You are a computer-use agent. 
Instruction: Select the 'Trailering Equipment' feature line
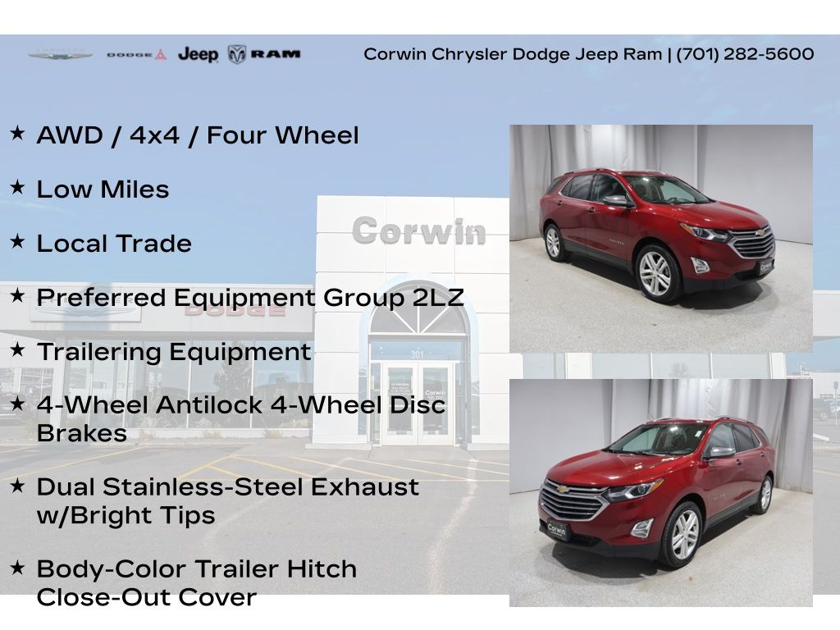174,352
